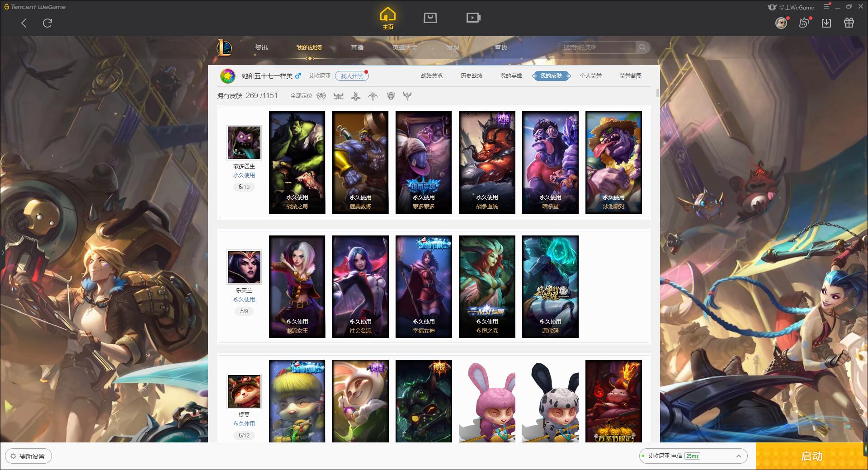The image size is (868, 470).
Task: Filter skins by the assassin role icon
Action: click(321, 96)
